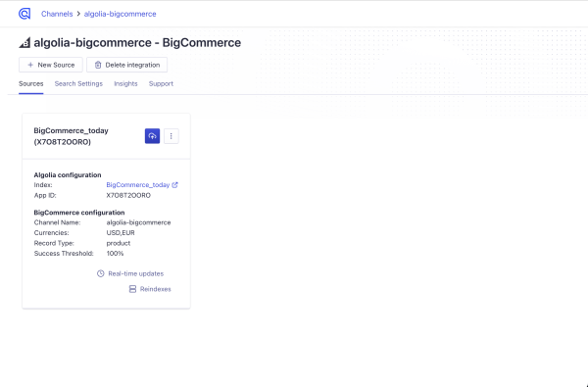Screen dimensions: 588x387
Task: Click the external link icon beside index
Action: pyautogui.click(x=174, y=185)
